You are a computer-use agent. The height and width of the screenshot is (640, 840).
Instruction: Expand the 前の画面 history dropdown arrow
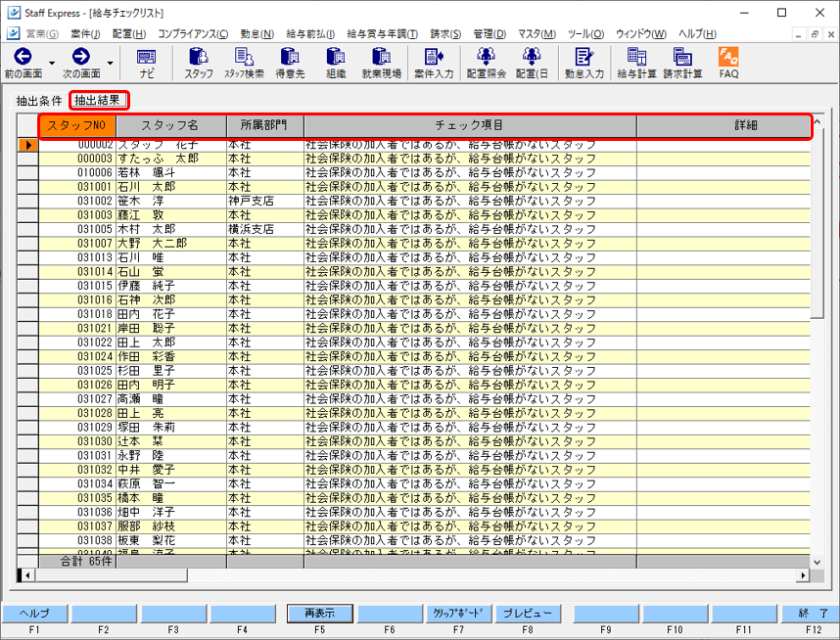[x=52, y=64]
